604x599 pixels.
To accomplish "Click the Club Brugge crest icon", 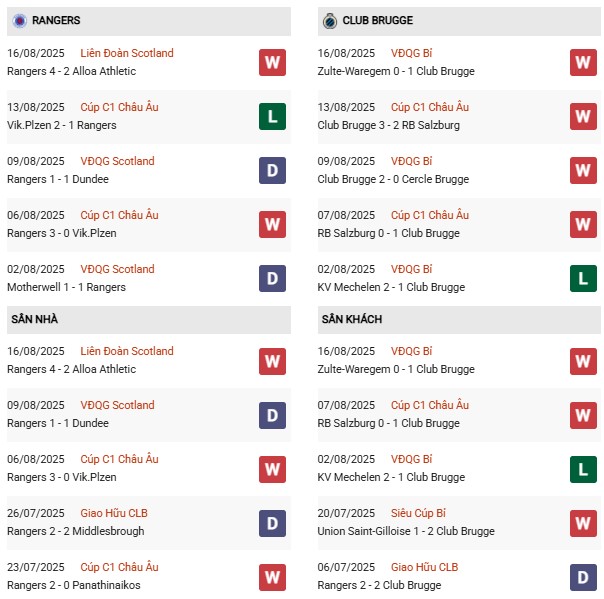I will tap(329, 20).
